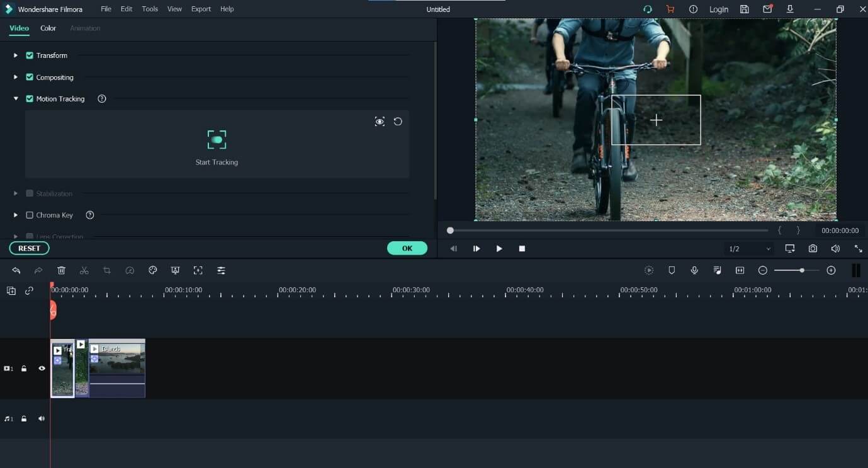Mute audio track 1 with the speaker icon
Screen dimensions: 868x468
point(42,418)
